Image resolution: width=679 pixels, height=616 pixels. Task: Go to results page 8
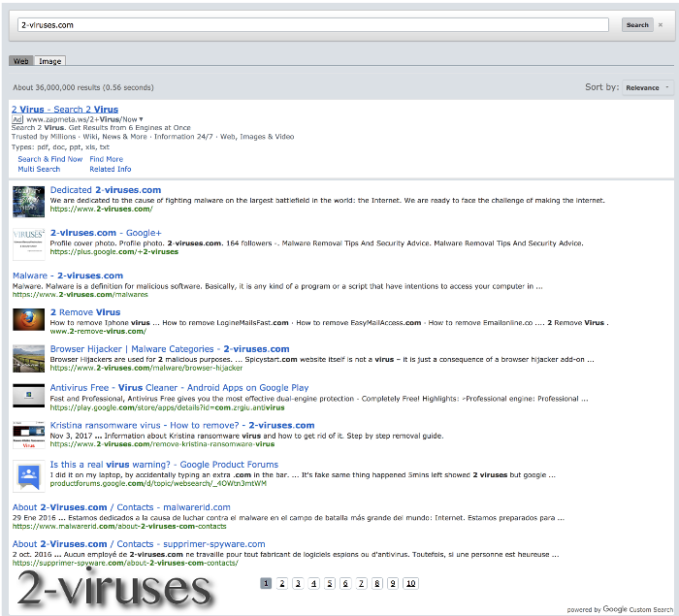click(377, 584)
